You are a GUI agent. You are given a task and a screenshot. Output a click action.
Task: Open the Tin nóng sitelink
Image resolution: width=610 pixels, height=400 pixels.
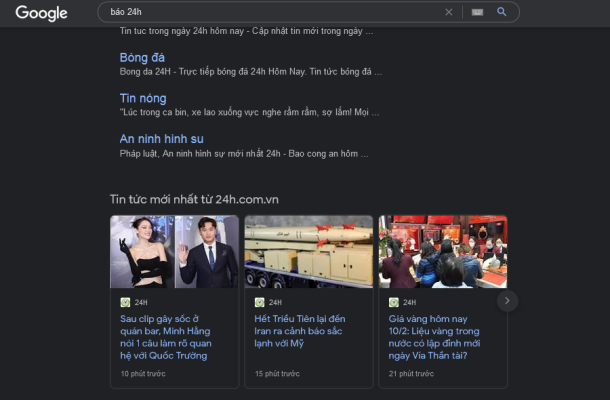pyautogui.click(x=143, y=98)
